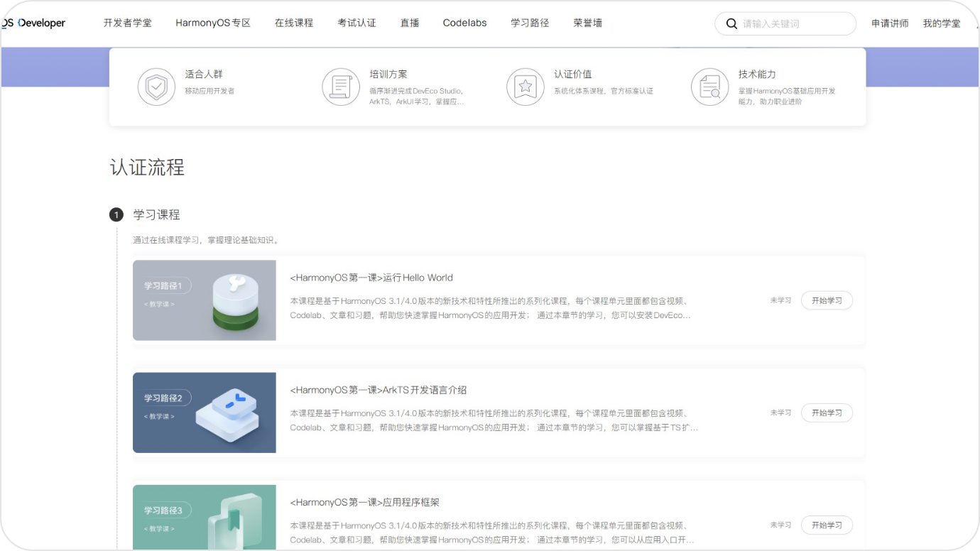Screen dimensions: 980x551
Task: Open Codelabs in the top navigation
Action: click(464, 23)
